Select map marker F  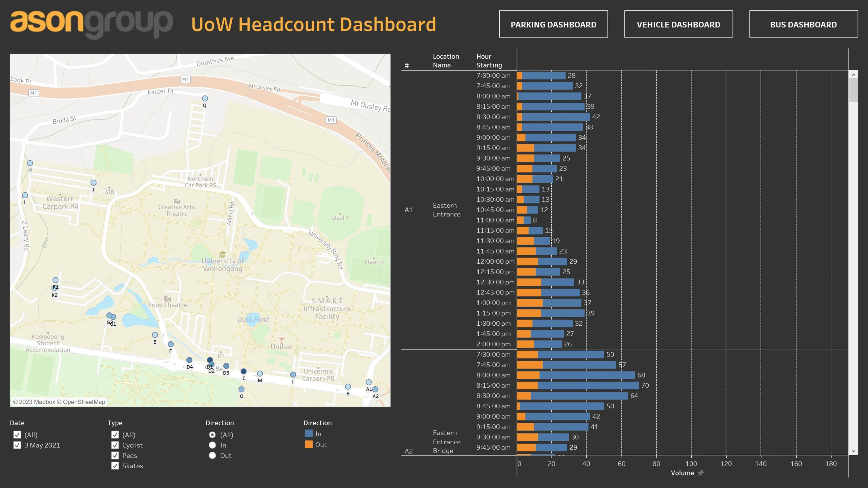click(171, 344)
